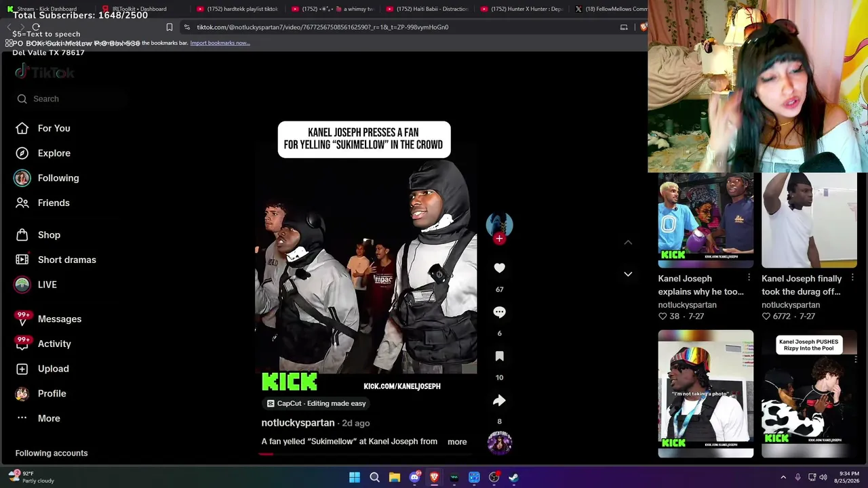
Task: Open 'Kanel Joseph explains why' thumbnail
Action: [x=705, y=220]
